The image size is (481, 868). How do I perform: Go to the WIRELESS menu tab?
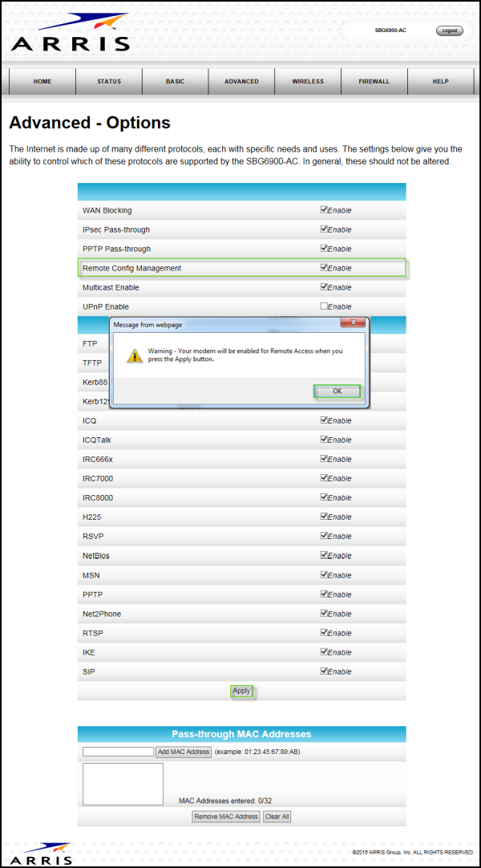point(308,81)
